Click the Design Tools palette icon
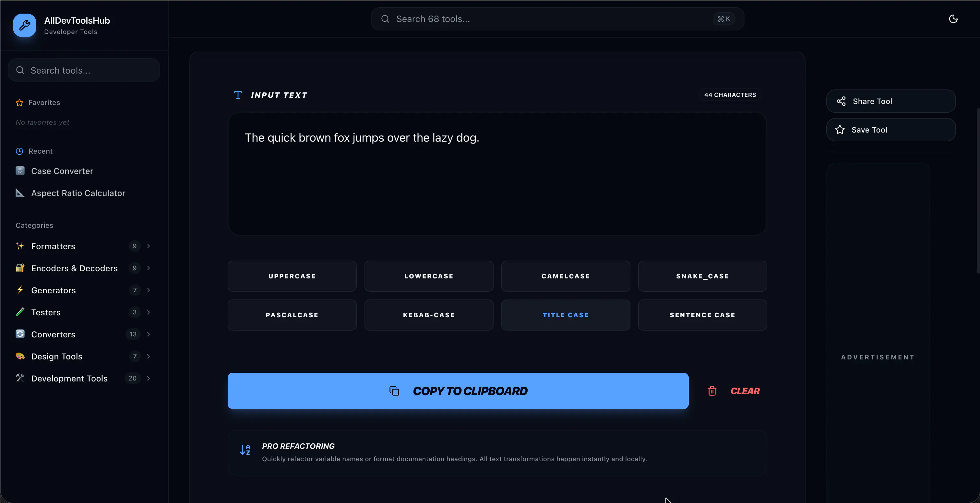 (20, 356)
